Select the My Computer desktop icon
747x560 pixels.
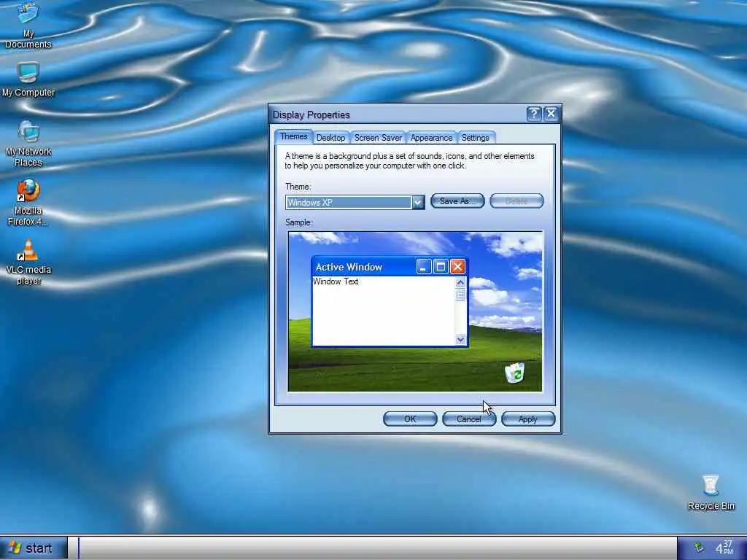click(x=28, y=79)
